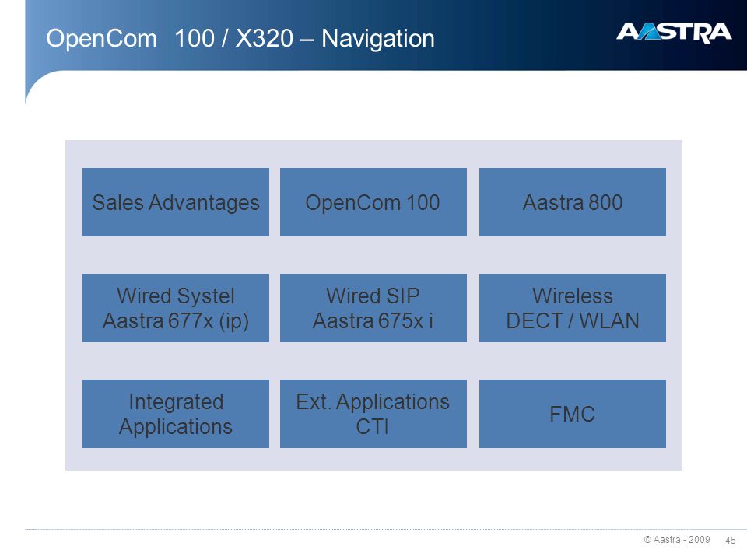
Task: Click the 100 number in the slide title
Action: (x=195, y=38)
